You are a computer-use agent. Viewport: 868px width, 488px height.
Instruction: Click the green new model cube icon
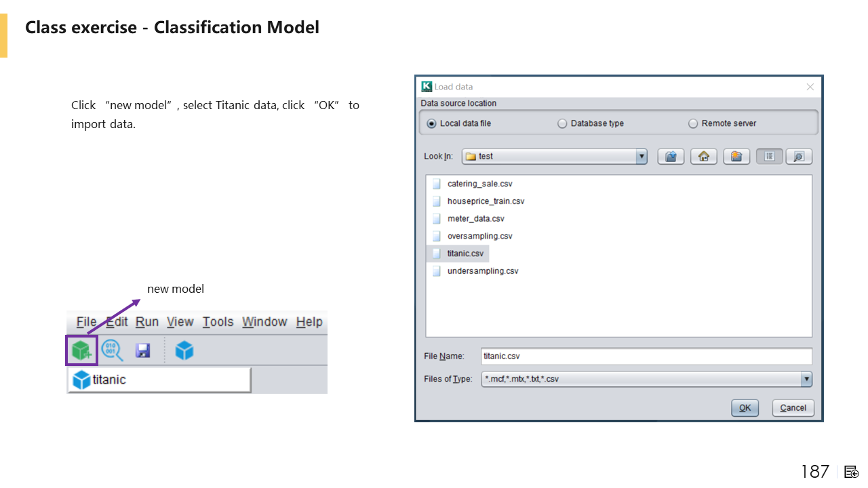click(x=81, y=350)
